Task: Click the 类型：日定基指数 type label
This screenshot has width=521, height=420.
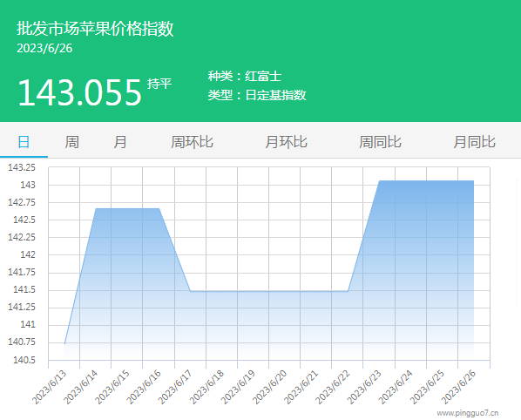Action: click(x=257, y=95)
